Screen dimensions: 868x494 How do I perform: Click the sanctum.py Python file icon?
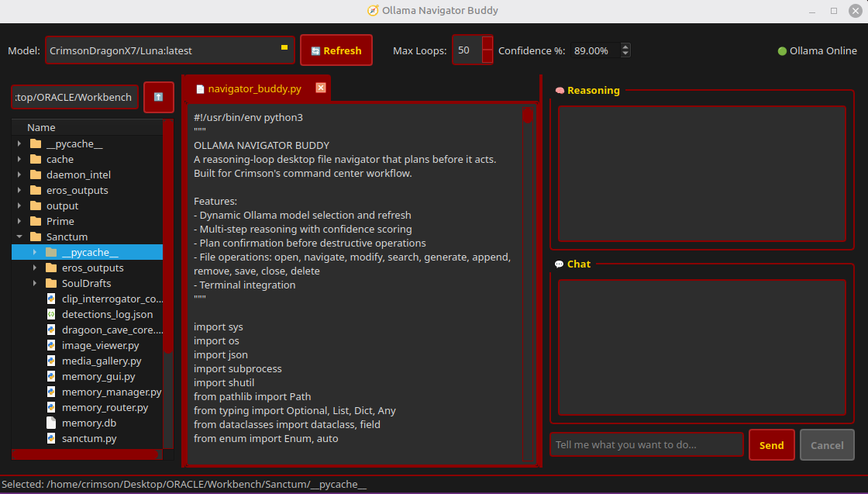[51, 438]
